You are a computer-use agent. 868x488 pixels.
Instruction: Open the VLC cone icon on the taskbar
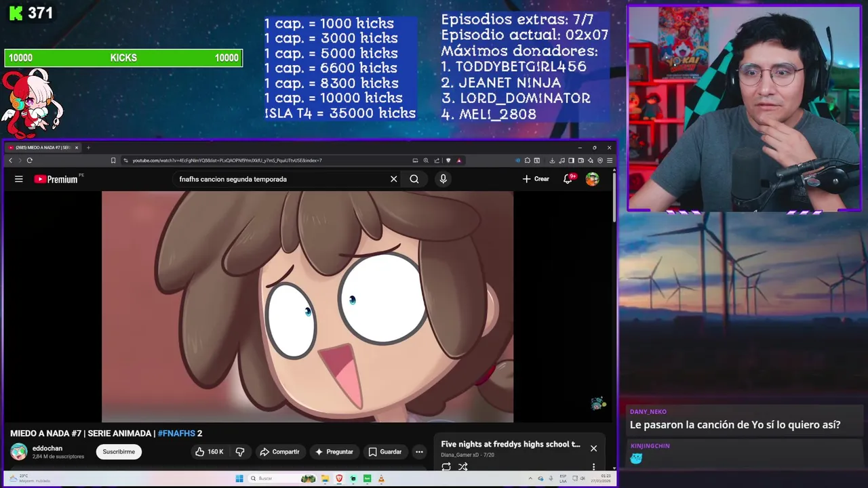click(x=381, y=479)
